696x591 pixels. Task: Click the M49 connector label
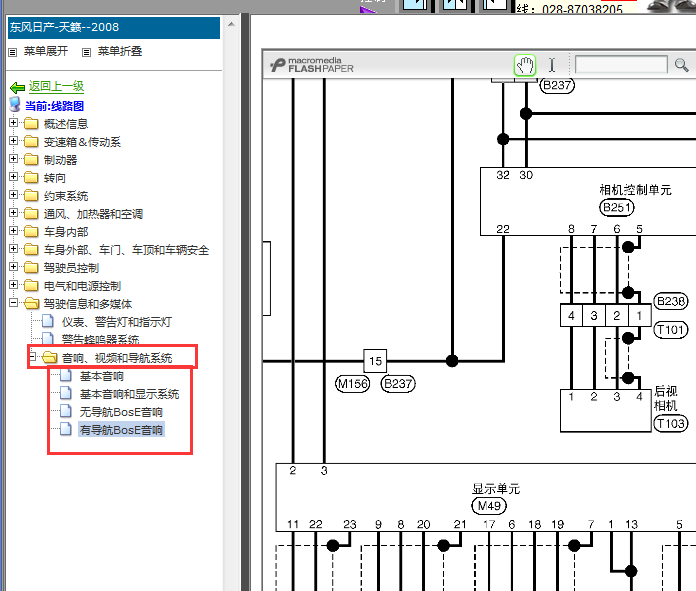[x=489, y=506]
